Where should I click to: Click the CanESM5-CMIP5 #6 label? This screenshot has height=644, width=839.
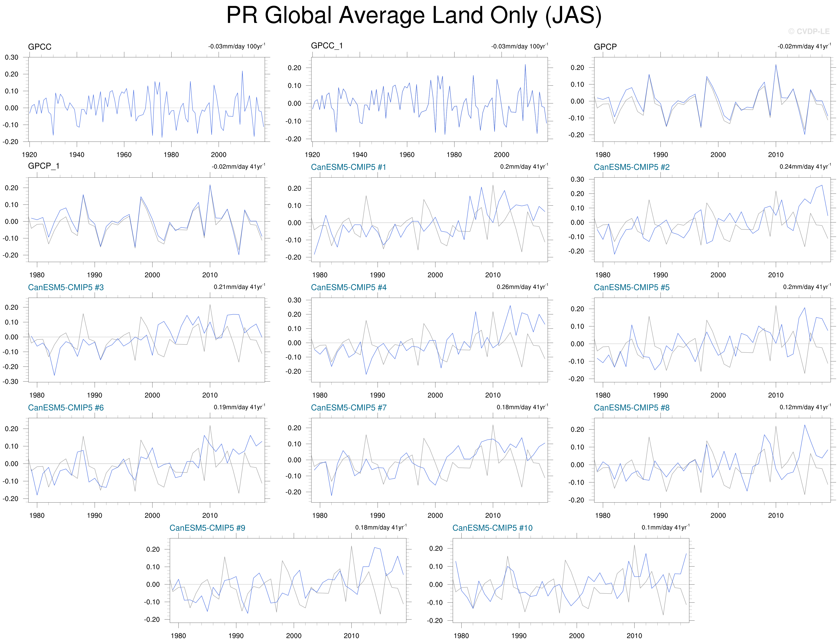click(x=65, y=407)
